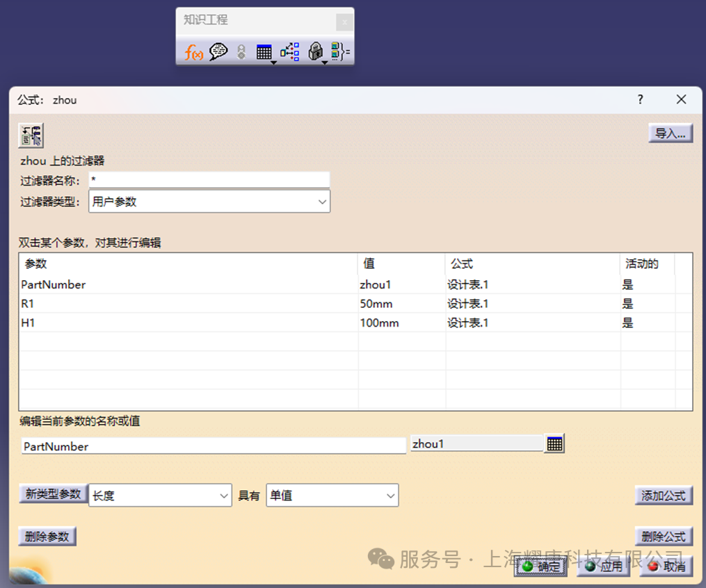This screenshot has width=706, height=588.
Task: Open the Formula f(x) tool
Action: pyautogui.click(x=193, y=52)
